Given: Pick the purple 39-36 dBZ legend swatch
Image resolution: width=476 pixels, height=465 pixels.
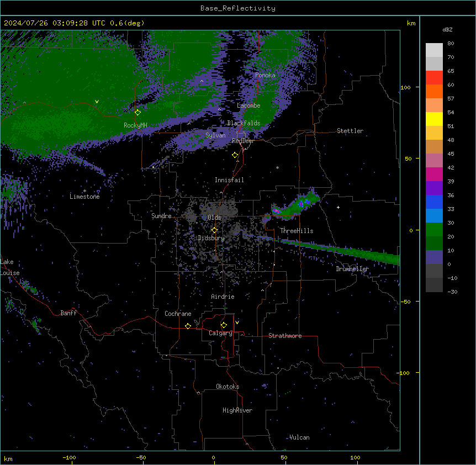Looking at the screenshot, I should pos(434,188).
